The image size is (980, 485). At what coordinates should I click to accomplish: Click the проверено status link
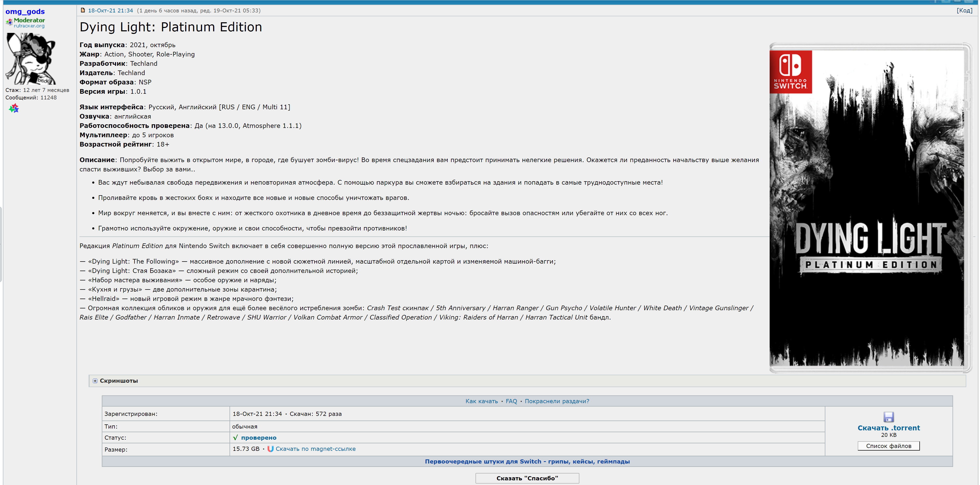(x=259, y=438)
